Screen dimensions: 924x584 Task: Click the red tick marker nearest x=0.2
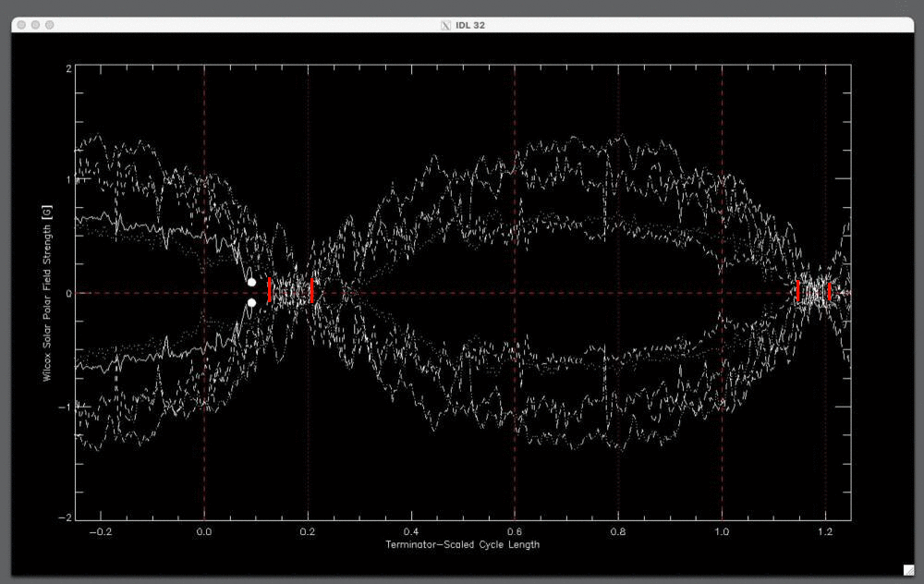(311, 290)
